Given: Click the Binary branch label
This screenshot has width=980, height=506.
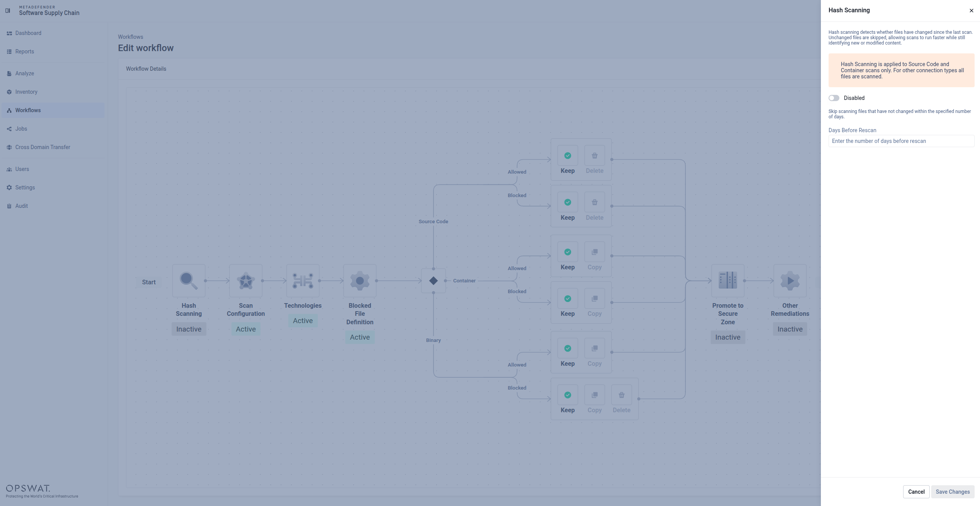Looking at the screenshot, I should pos(434,340).
